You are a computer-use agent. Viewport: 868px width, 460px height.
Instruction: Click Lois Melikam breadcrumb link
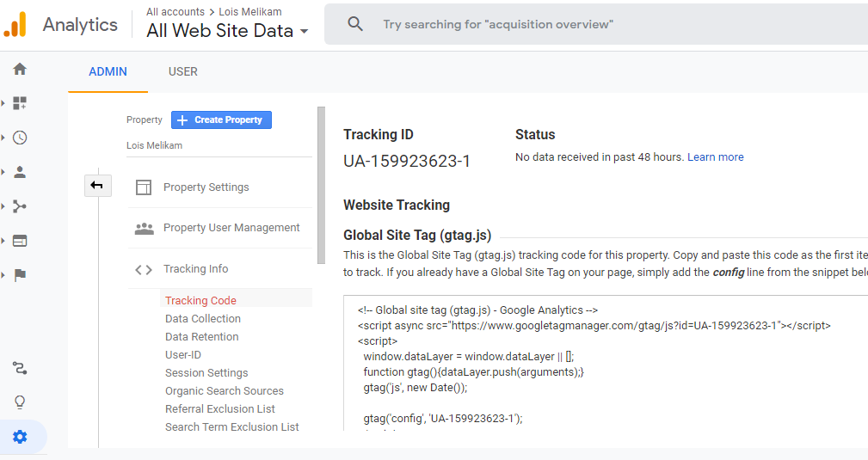click(250, 12)
